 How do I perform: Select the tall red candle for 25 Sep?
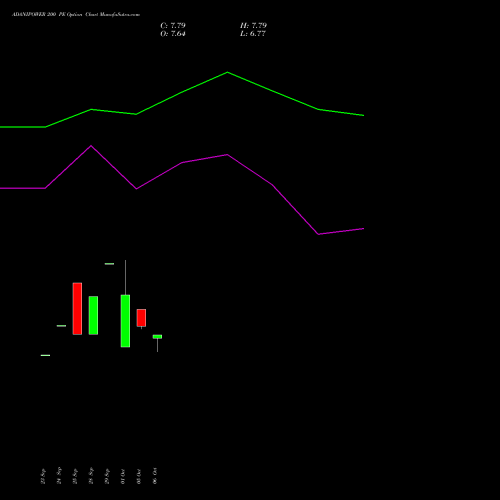pyautogui.click(x=77, y=309)
